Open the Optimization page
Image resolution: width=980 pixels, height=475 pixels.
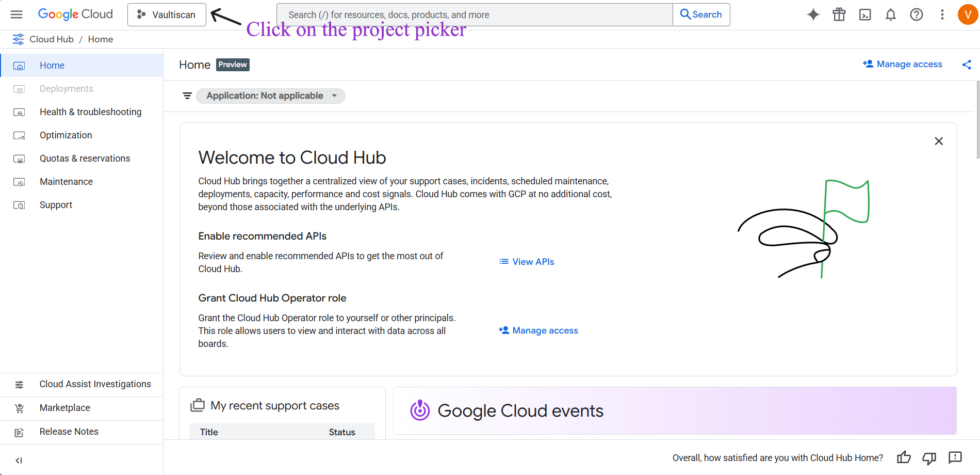click(82, 135)
